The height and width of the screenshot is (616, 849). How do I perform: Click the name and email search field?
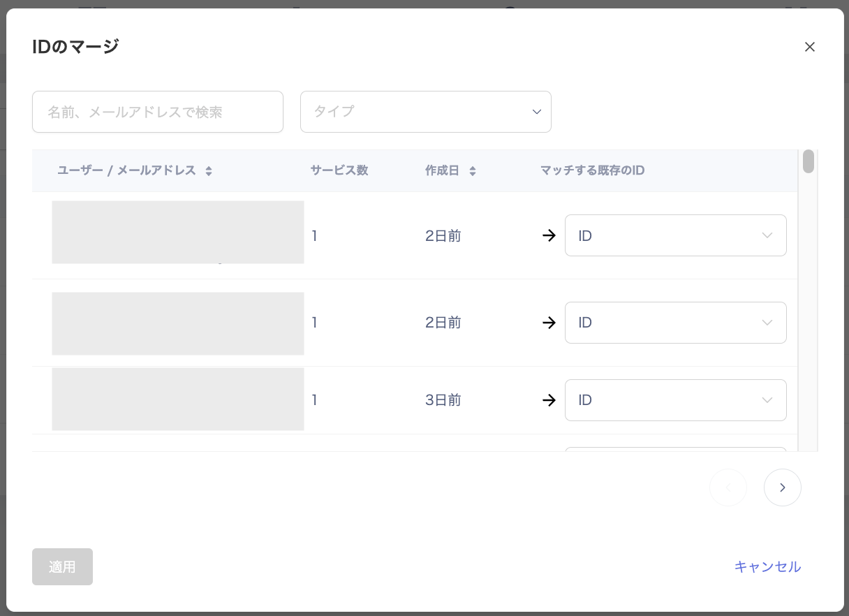pos(158,112)
